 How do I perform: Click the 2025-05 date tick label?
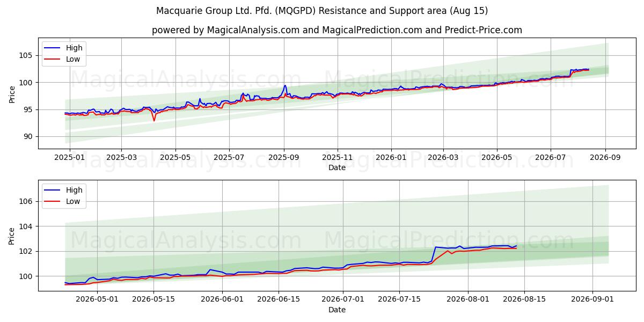tap(175, 158)
